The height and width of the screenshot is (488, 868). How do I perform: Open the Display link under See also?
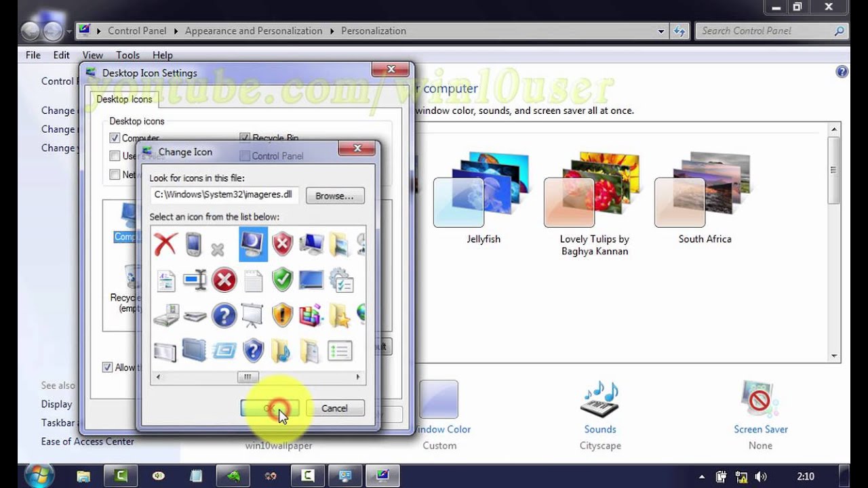tap(56, 404)
